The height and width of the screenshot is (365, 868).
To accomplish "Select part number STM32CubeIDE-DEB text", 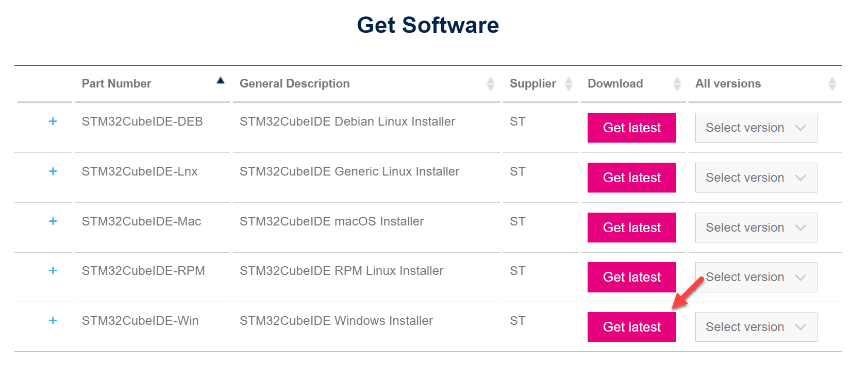I will (x=142, y=121).
